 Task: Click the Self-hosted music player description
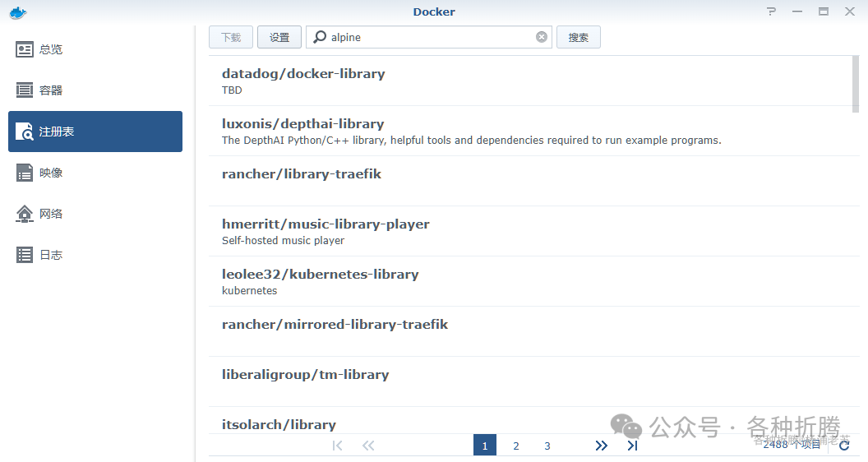click(x=283, y=240)
